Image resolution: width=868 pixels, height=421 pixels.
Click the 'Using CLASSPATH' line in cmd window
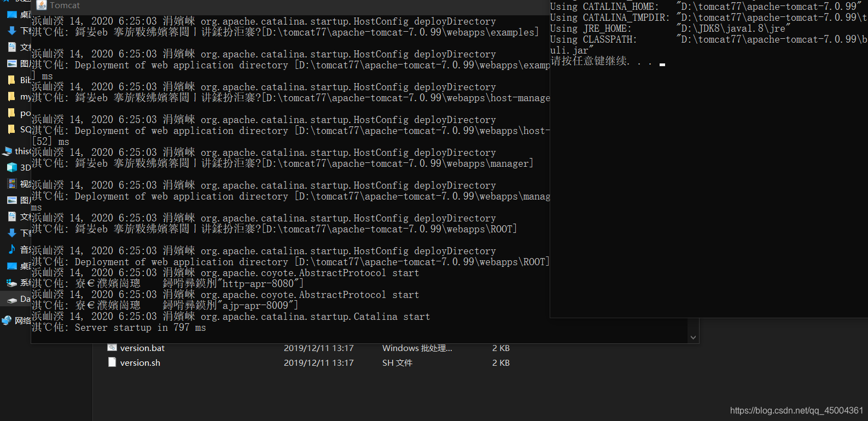709,39
